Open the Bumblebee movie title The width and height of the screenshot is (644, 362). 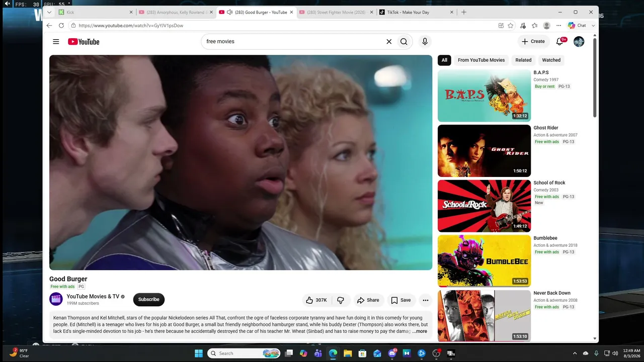coord(545,238)
